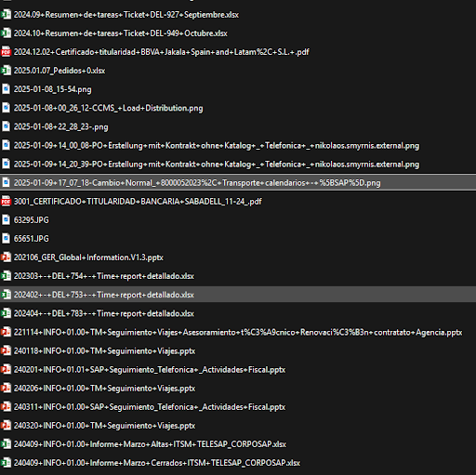Image resolution: width=476 pixels, height=475 pixels.
Task: Click image icon of 63295.JPG
Action: 6,220
